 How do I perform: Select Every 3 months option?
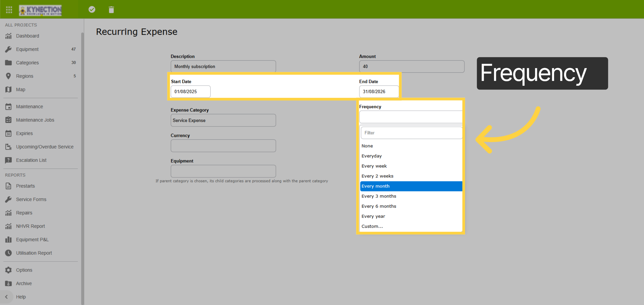click(x=411, y=196)
